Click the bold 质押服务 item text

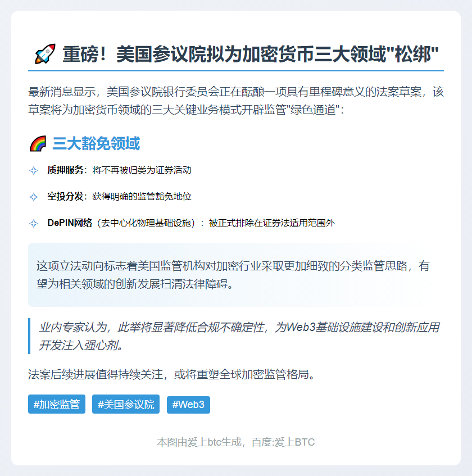coord(65,170)
